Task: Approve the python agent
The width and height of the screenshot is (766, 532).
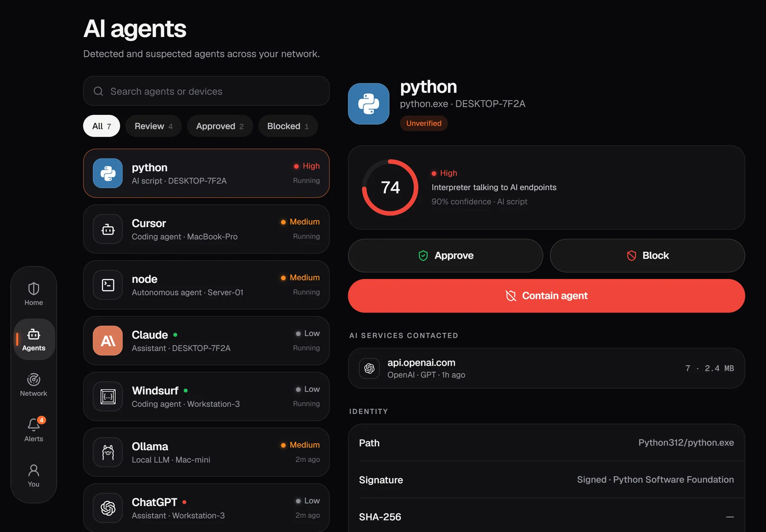Action: point(446,256)
